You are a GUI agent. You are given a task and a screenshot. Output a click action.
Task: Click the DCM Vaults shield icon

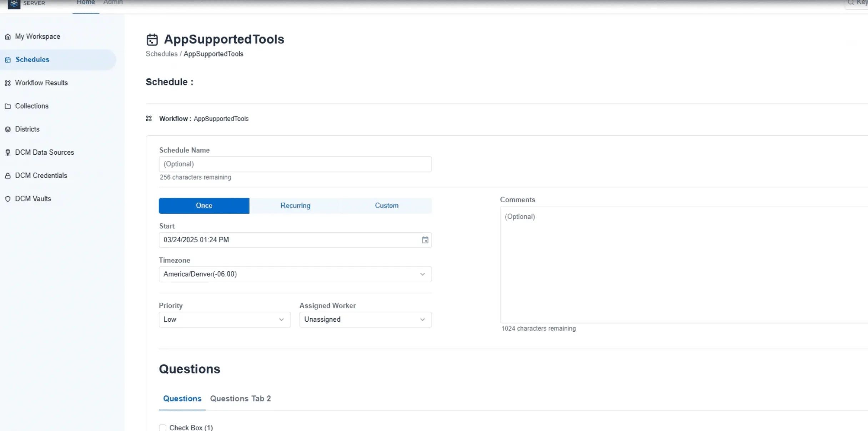[7, 199]
